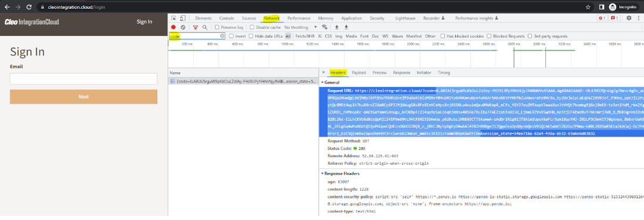The height and width of the screenshot is (220, 644).
Task: Open DevTools settings gear
Action: click(x=629, y=18)
